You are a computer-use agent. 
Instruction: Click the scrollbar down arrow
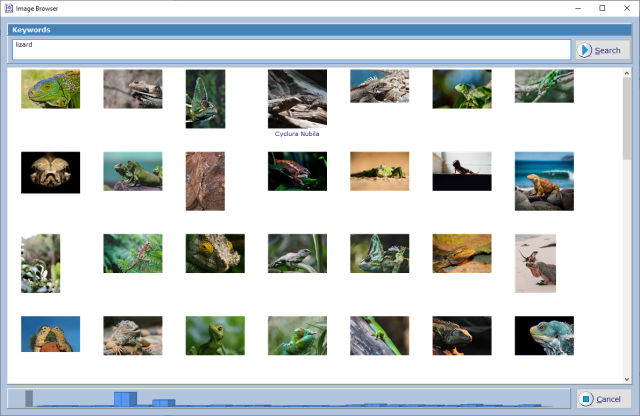pyautogui.click(x=627, y=379)
